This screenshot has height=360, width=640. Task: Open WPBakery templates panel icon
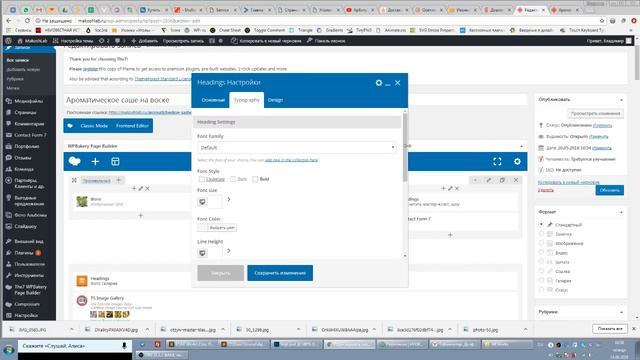coord(115,162)
